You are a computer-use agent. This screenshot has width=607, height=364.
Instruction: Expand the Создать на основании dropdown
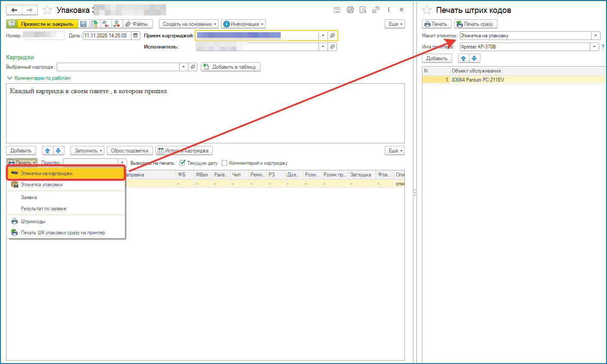tap(188, 24)
